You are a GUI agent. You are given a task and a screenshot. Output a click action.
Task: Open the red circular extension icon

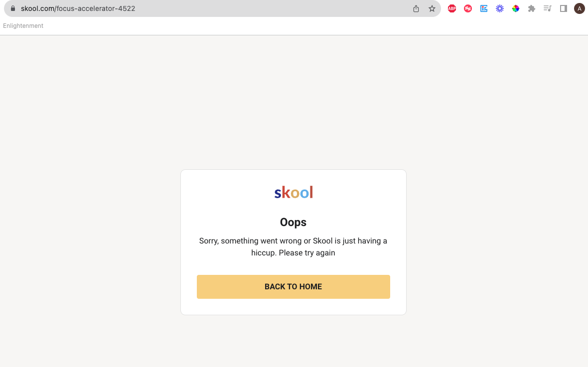(x=468, y=8)
